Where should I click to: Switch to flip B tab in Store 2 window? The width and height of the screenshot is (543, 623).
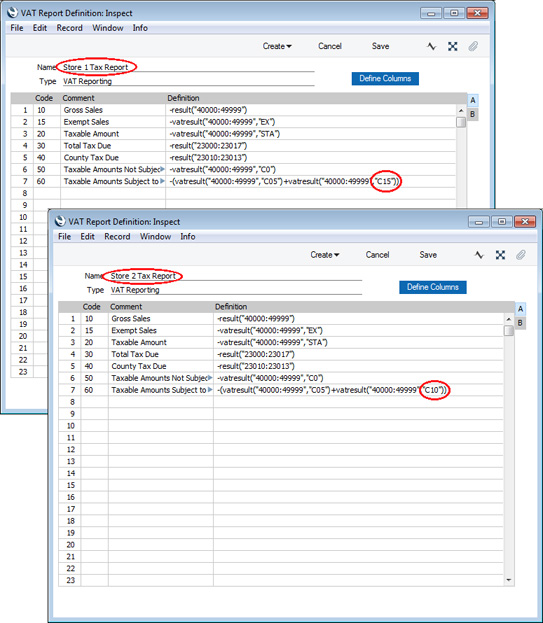(x=520, y=323)
